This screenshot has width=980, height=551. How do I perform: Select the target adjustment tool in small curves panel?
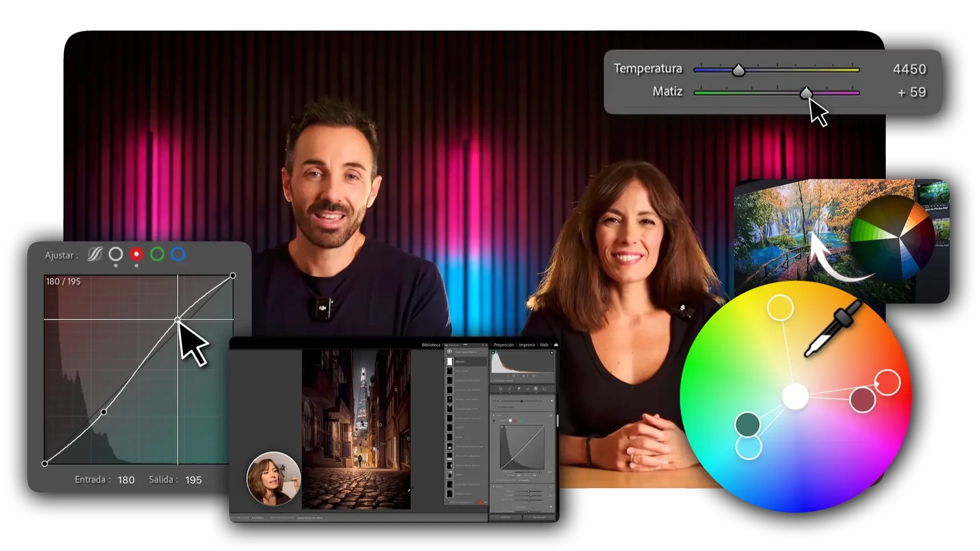(494, 421)
